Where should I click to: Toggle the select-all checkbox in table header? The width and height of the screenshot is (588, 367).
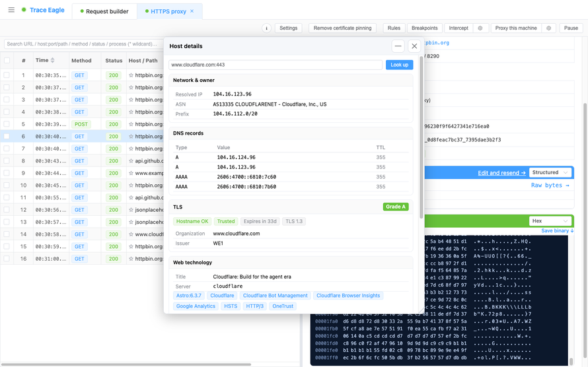tap(7, 60)
